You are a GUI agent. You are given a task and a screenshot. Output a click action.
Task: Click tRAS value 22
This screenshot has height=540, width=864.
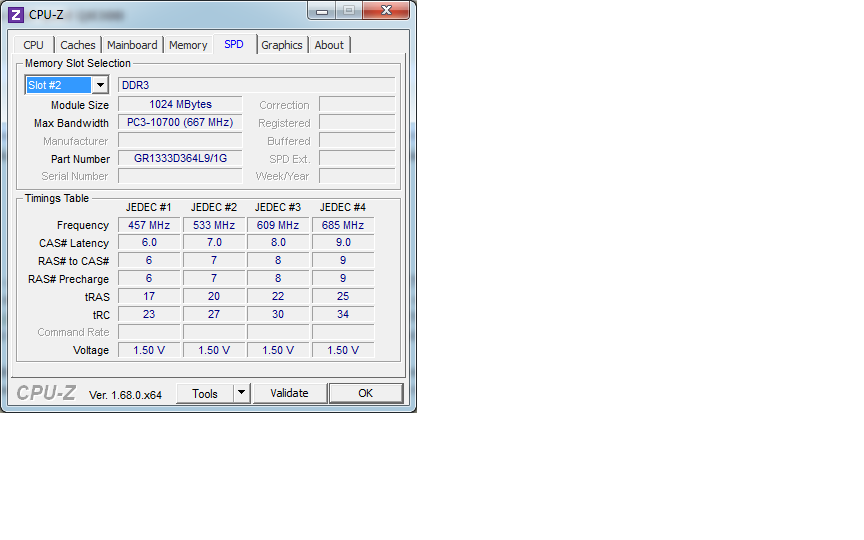(278, 296)
